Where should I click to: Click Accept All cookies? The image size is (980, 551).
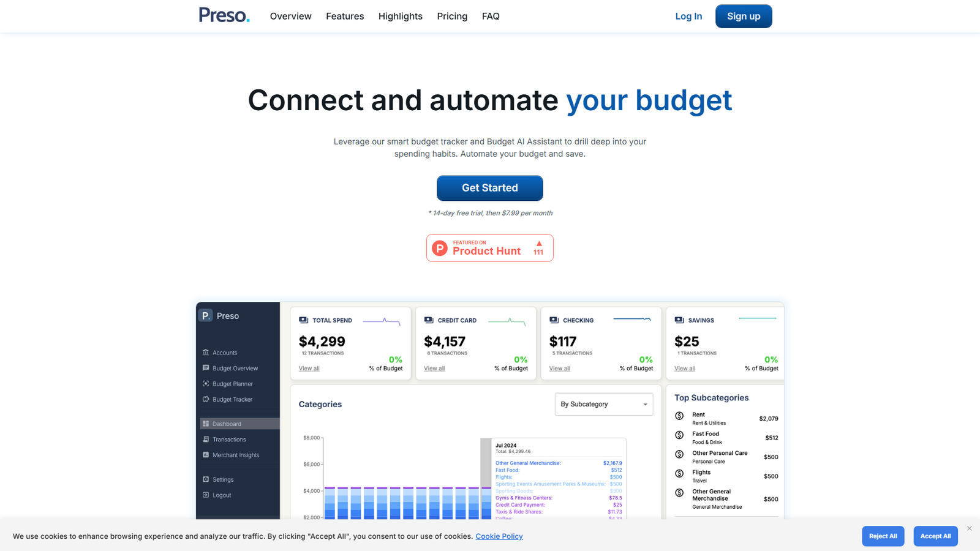pos(935,536)
